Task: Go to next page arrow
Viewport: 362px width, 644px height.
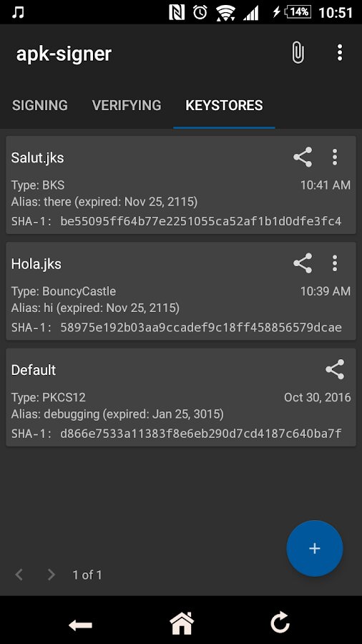Action: (x=51, y=574)
